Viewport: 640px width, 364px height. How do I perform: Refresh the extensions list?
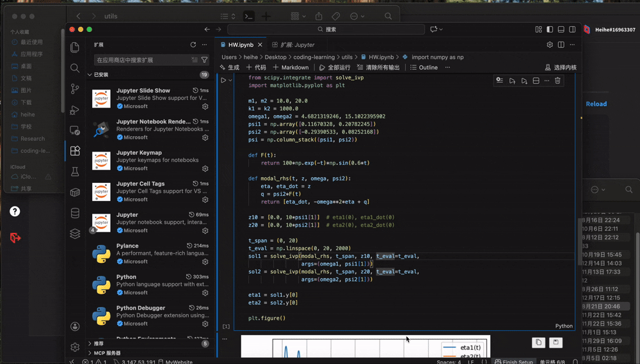click(x=193, y=45)
